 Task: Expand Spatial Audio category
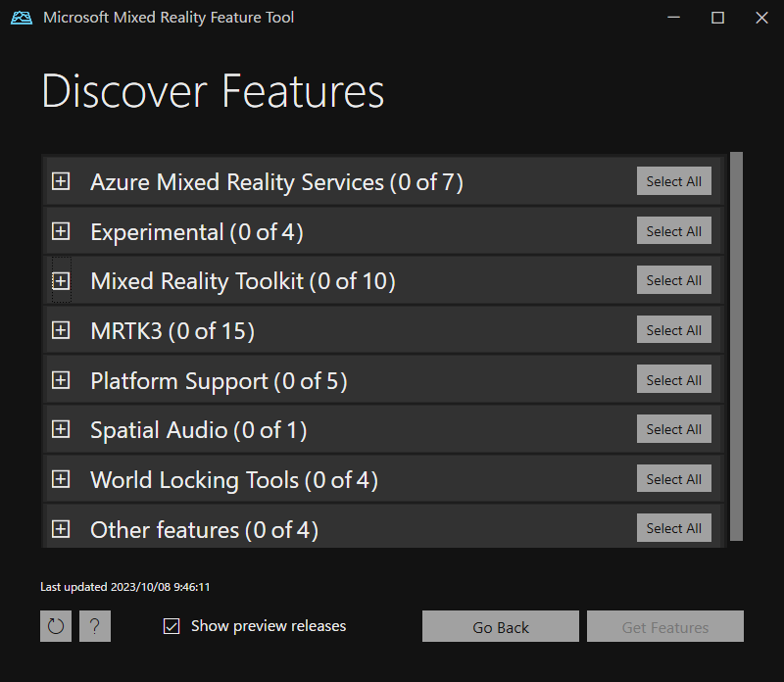61,429
